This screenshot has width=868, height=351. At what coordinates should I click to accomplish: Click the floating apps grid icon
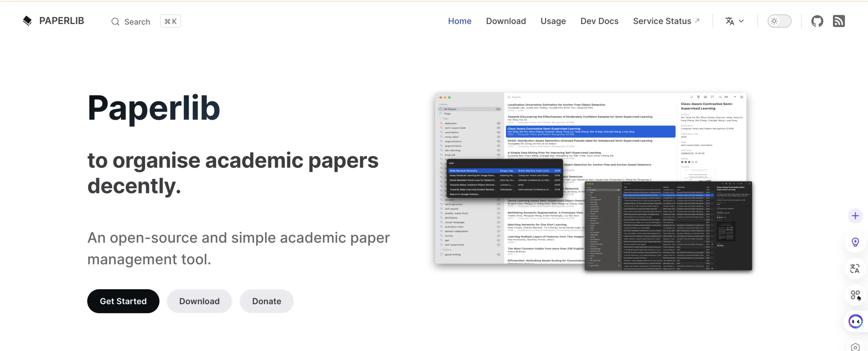855,295
